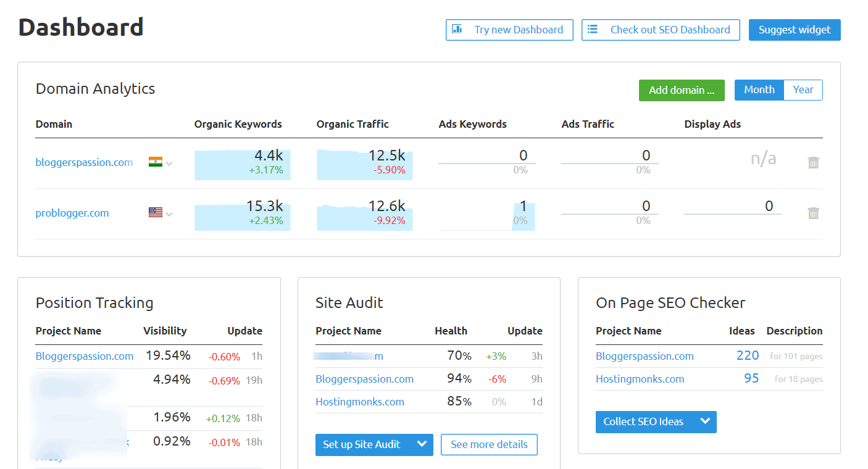Image resolution: width=868 pixels, height=469 pixels.
Task: Delete the bloggerspassion.com domain row via trash icon
Action: pyautogui.click(x=814, y=163)
